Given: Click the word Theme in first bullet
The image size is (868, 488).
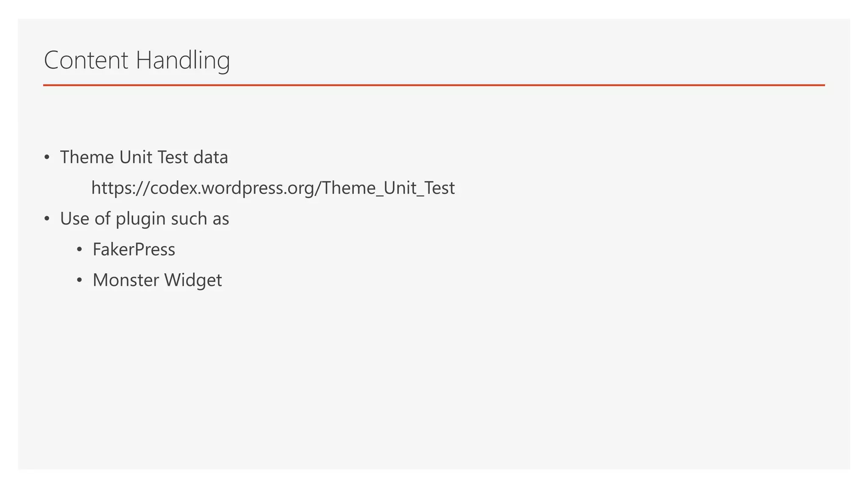Looking at the screenshot, I should click(87, 158).
